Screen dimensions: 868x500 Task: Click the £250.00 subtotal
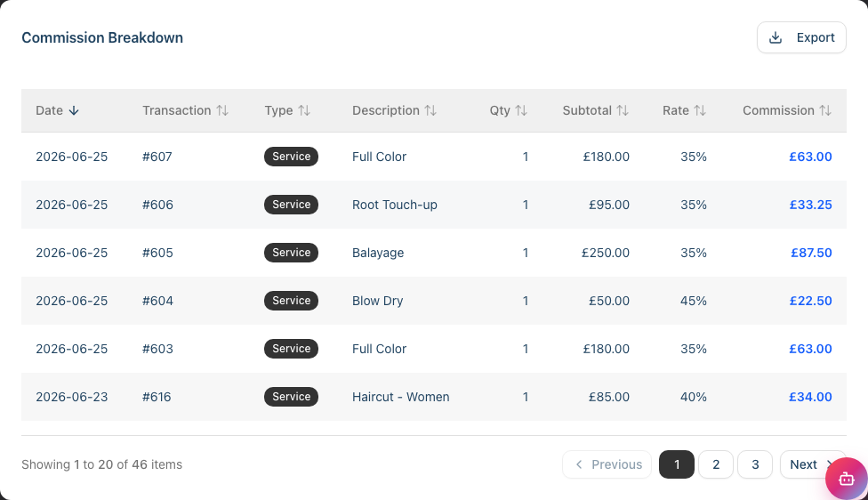(x=605, y=253)
